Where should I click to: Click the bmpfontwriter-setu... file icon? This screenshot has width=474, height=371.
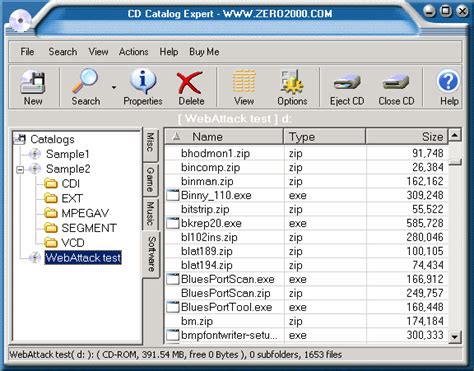173,335
